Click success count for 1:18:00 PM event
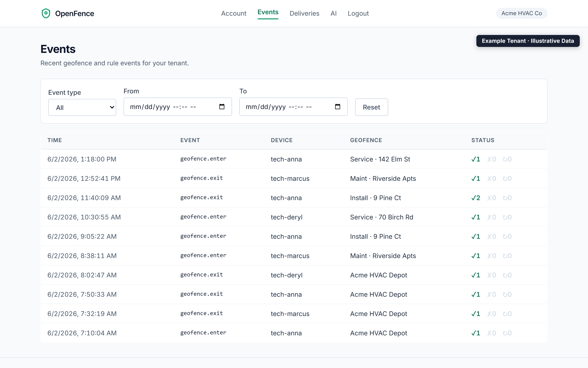 (475, 159)
